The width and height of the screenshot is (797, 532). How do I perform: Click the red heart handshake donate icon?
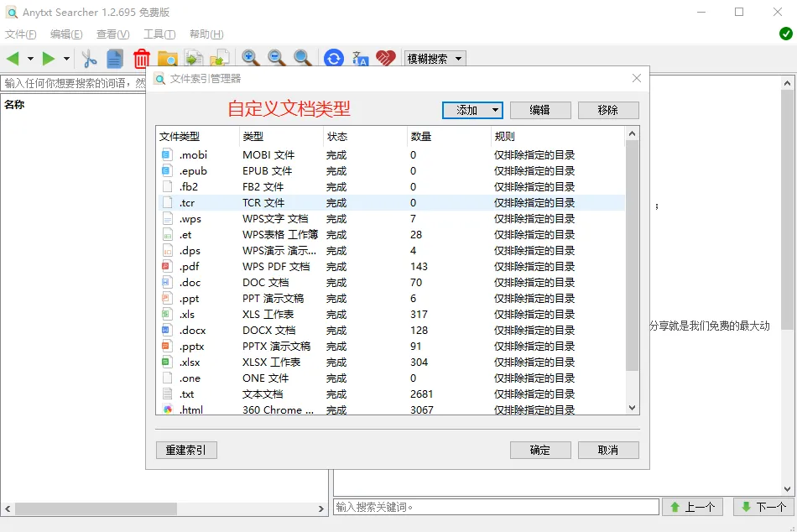click(386, 58)
